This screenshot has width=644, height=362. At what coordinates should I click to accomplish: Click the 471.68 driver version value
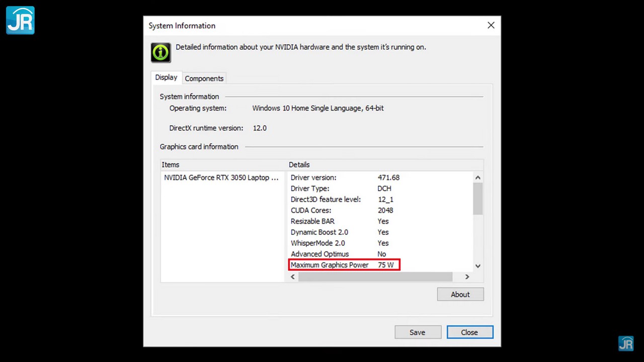[x=388, y=177]
